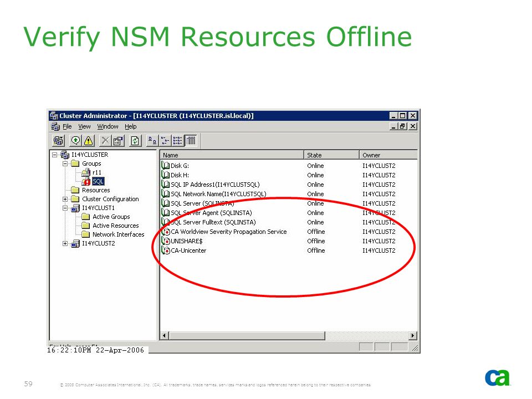This screenshot has height=399, width=532.
Task: Click the Cluster Administrator title bar icon
Action: tap(54, 116)
